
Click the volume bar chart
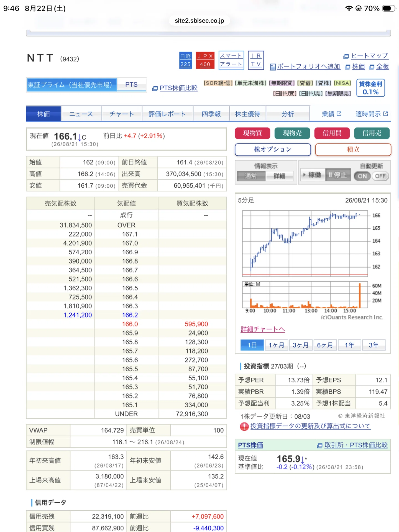(x=305, y=295)
